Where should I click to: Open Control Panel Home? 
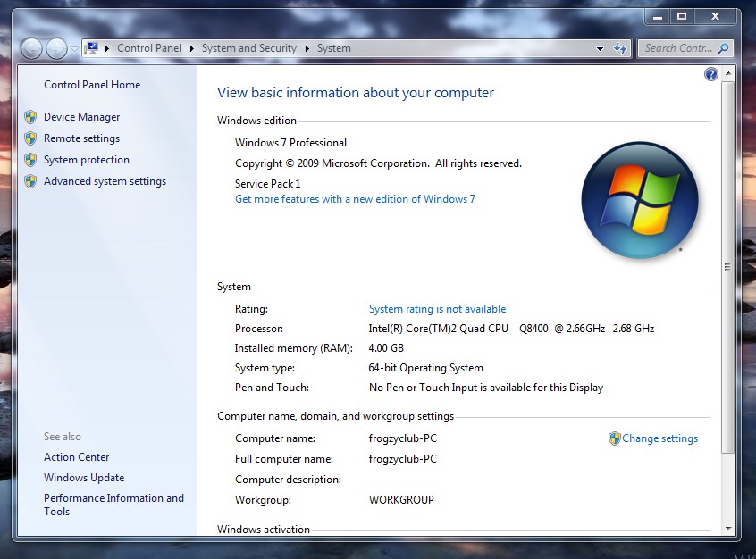(x=92, y=85)
